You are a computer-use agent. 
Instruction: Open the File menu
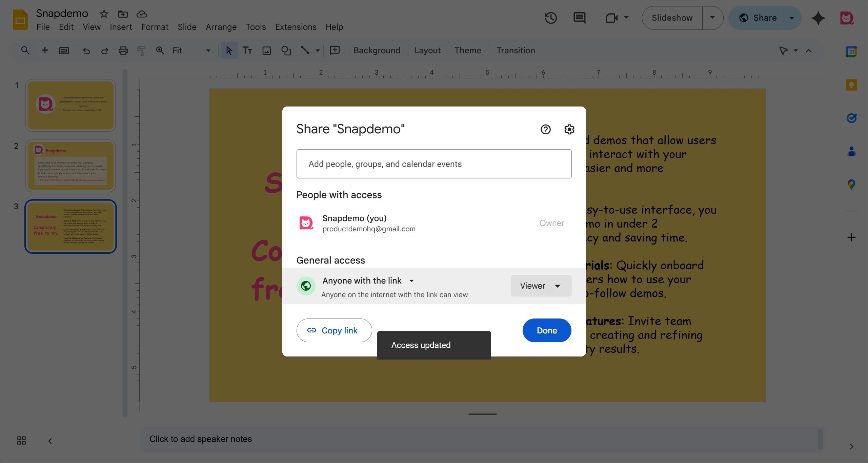43,27
